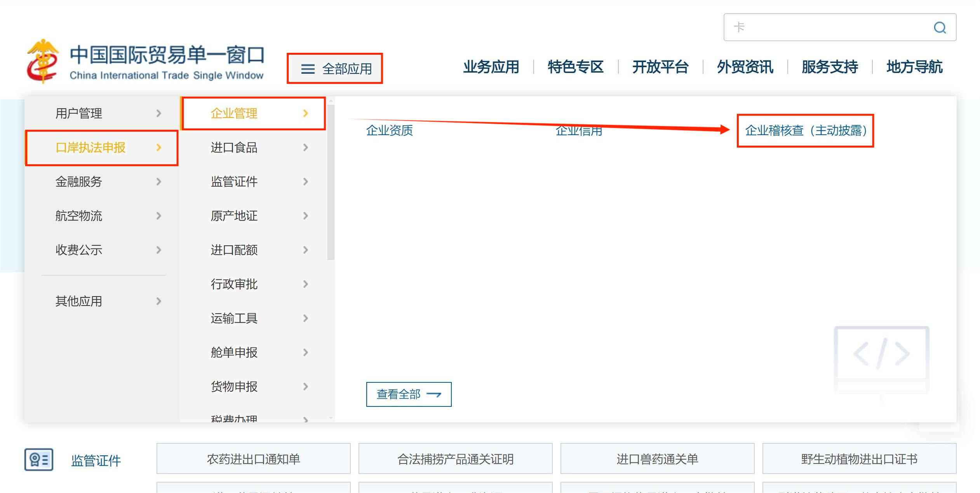Expand the 金融服务 submenu chevron
The height and width of the screenshot is (493, 980).
(x=158, y=182)
